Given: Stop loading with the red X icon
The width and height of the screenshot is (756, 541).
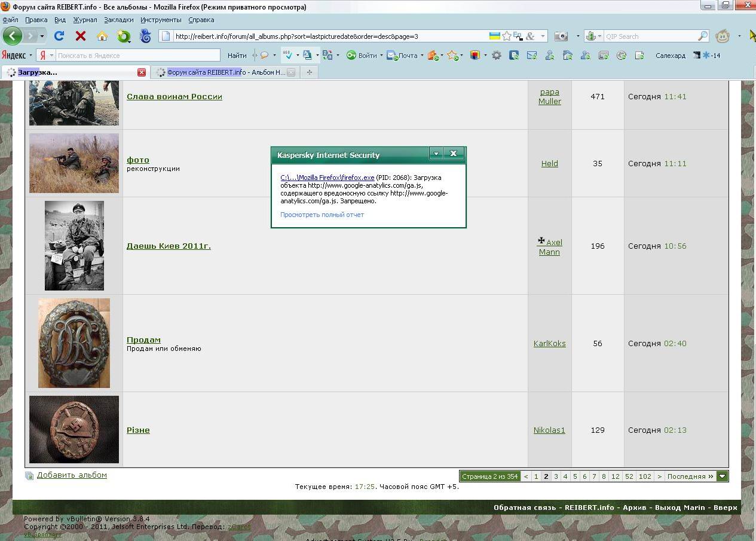Looking at the screenshot, I should pos(81,36).
